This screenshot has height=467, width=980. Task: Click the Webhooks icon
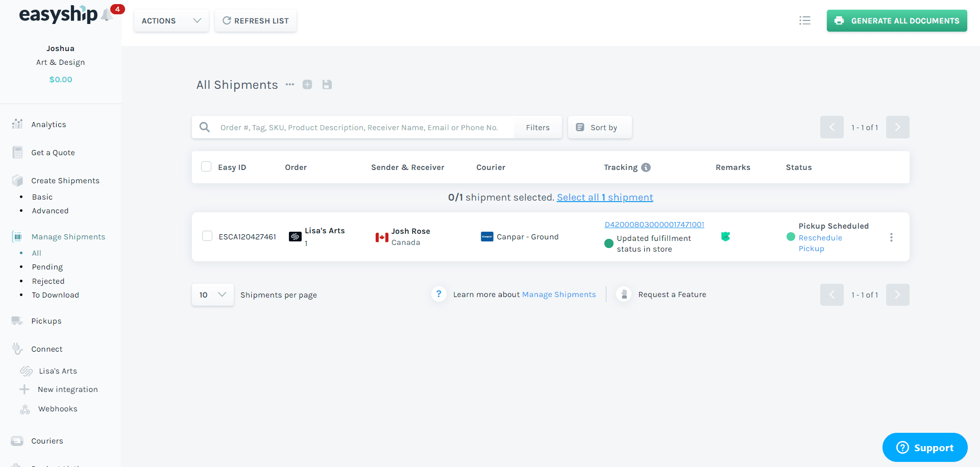click(25, 409)
